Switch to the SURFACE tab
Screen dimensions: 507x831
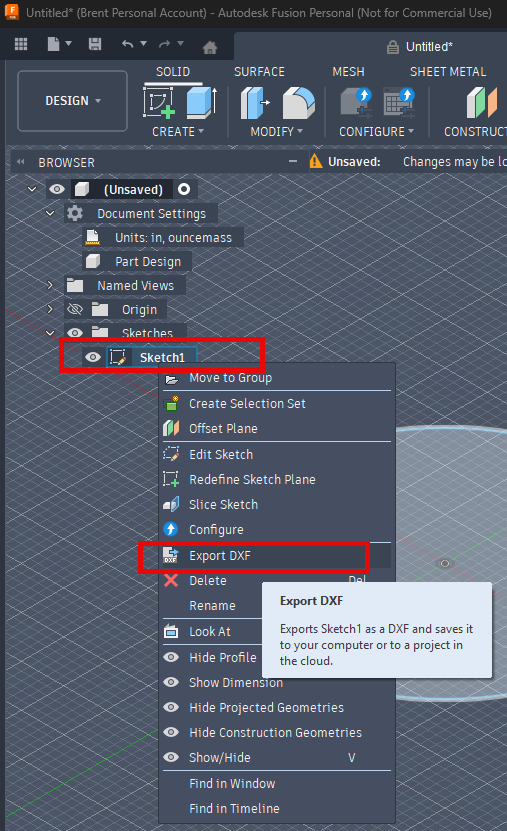tap(259, 72)
